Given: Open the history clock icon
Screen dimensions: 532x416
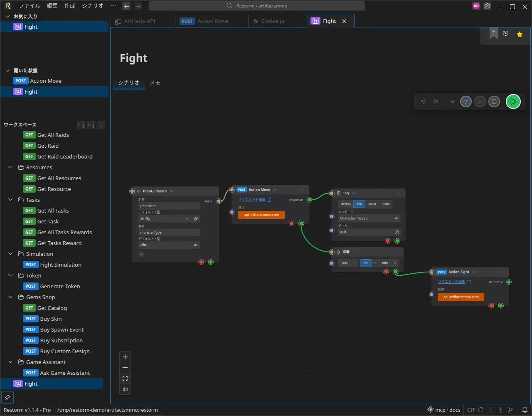Looking at the screenshot, I should pyautogui.click(x=506, y=33).
